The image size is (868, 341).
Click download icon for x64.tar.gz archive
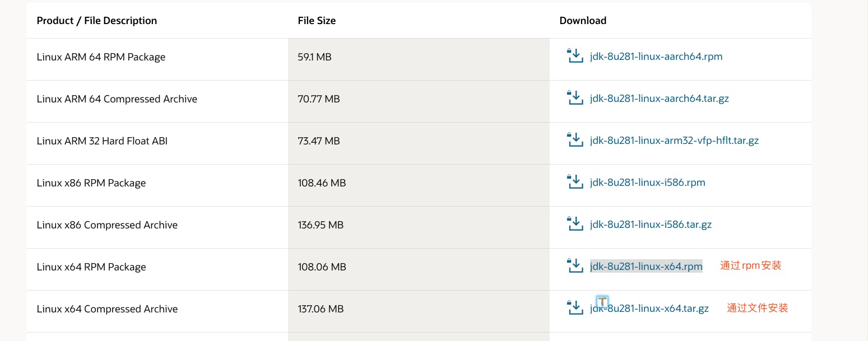tap(575, 308)
